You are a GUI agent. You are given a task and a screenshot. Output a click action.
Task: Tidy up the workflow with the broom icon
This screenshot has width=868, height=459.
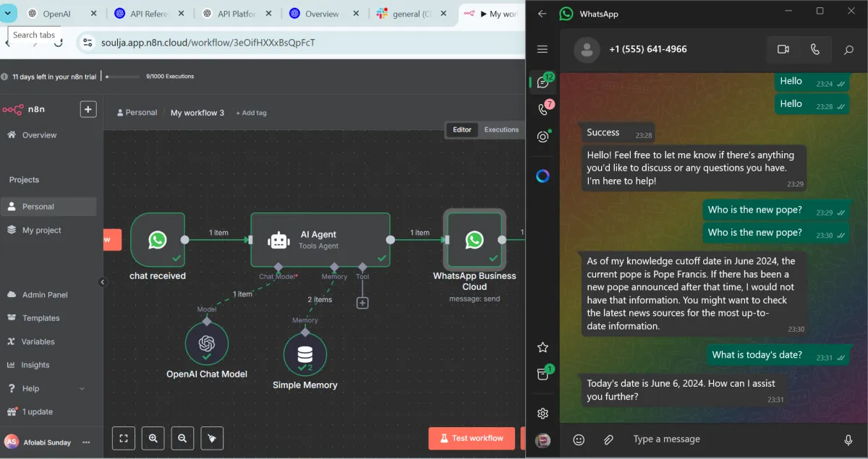pos(212,438)
